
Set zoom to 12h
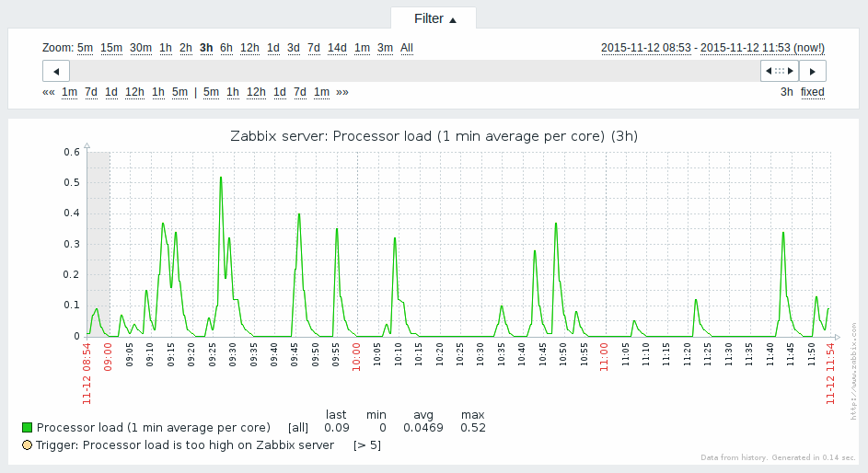(249, 48)
